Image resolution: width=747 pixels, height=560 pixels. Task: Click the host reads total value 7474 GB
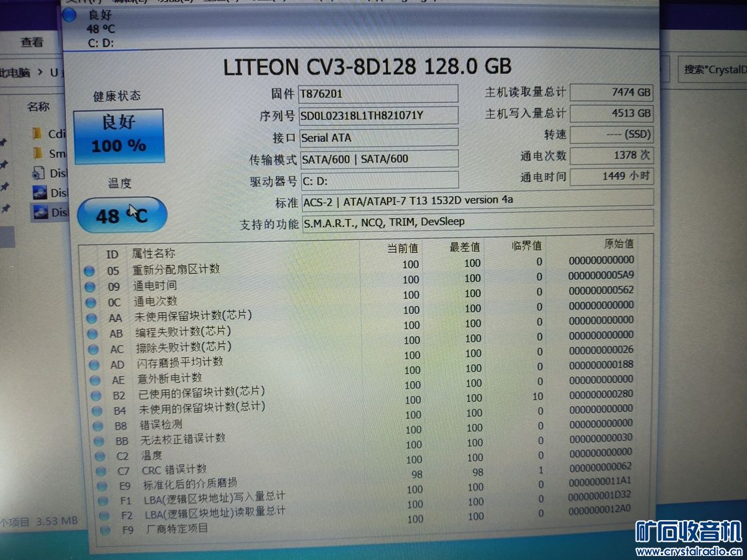611,93
